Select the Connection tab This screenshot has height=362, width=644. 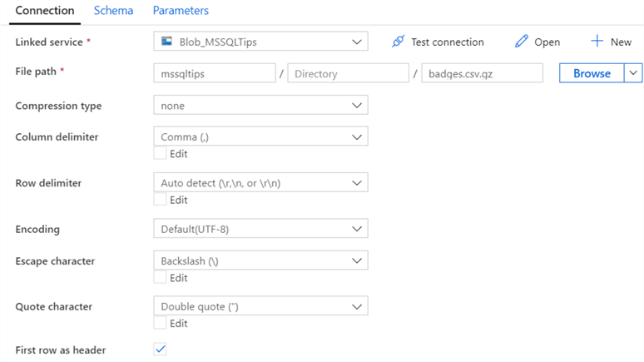(45, 11)
